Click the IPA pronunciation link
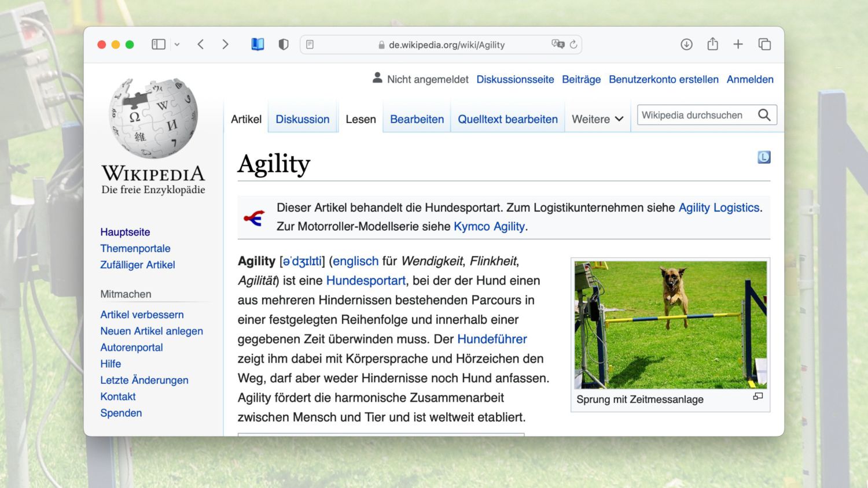This screenshot has height=488, width=868. 302,261
